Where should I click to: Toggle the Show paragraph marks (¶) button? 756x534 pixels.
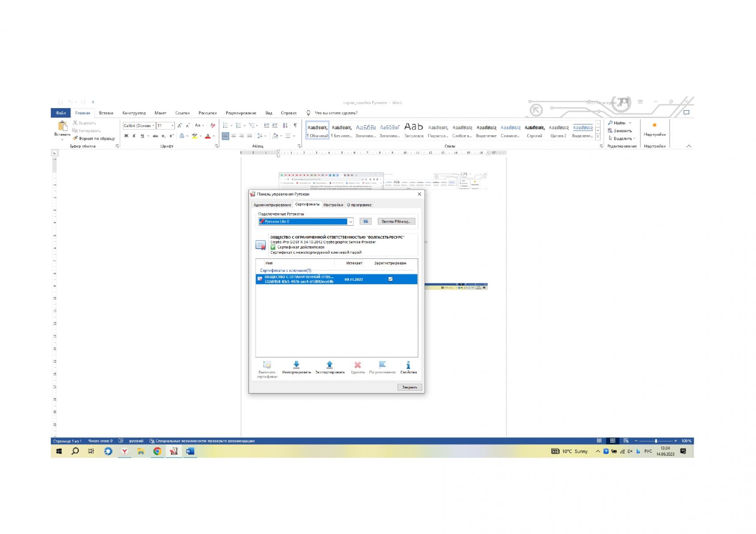295,125
